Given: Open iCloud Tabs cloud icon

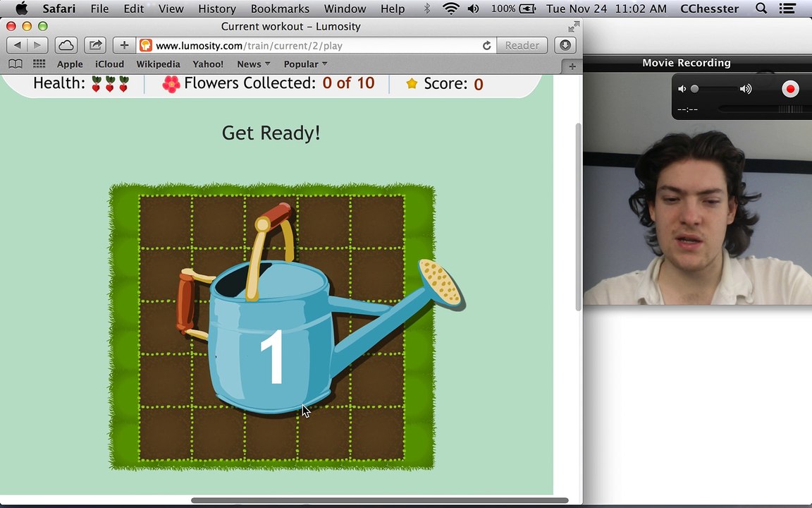Looking at the screenshot, I should tap(66, 45).
